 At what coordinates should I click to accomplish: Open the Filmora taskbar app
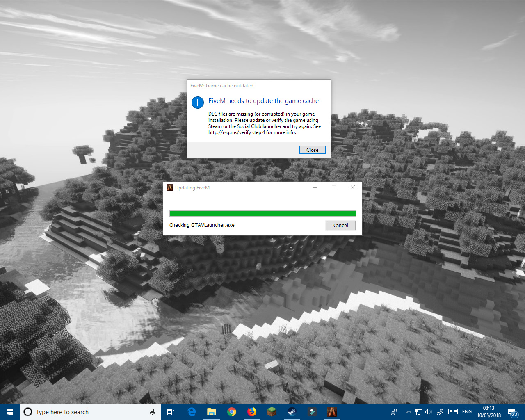(312, 412)
